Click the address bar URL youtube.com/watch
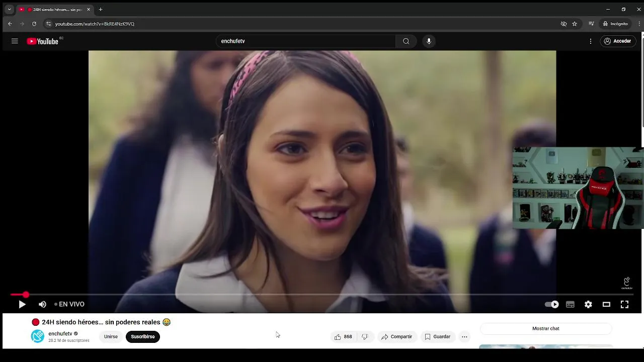644x362 pixels. click(x=95, y=24)
